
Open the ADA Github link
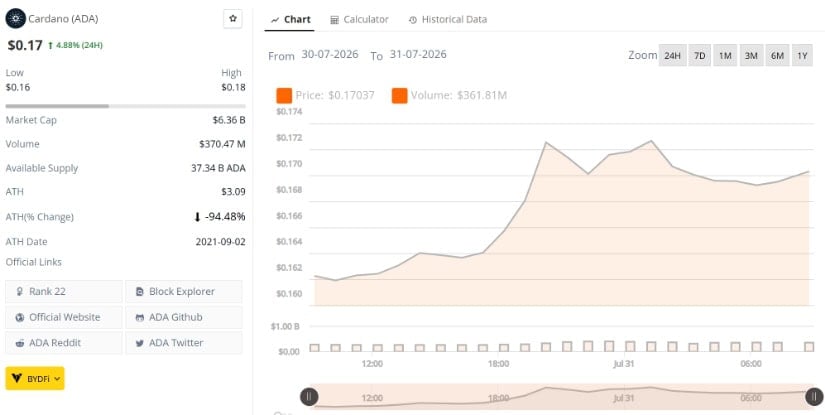point(184,317)
